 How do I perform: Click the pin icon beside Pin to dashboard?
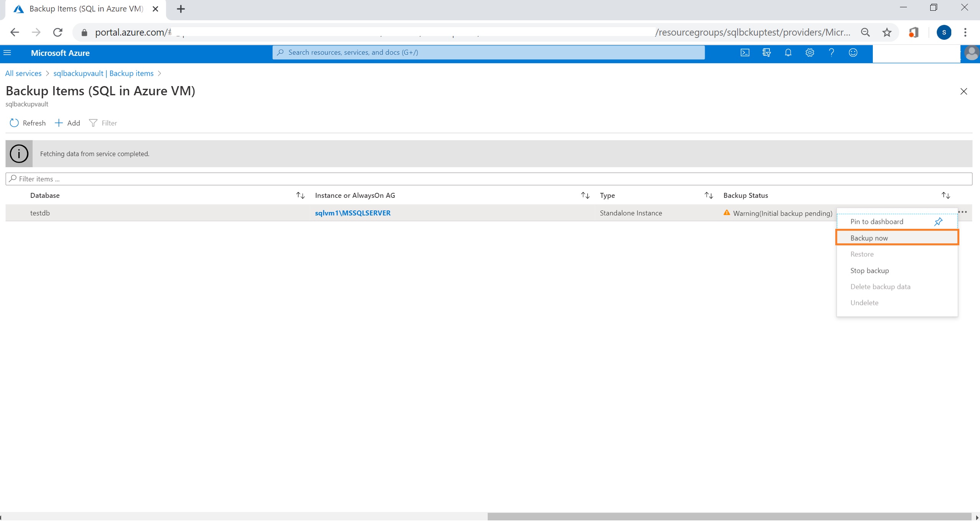click(x=938, y=222)
